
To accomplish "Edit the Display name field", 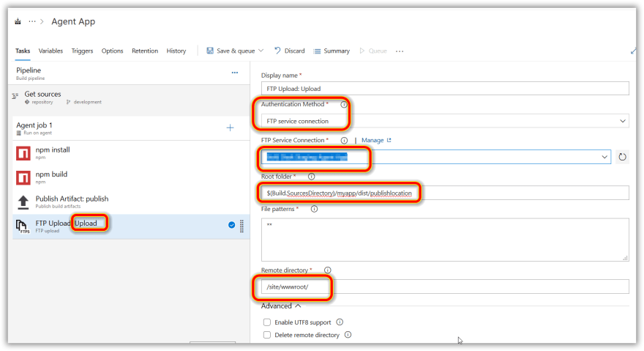I will [x=445, y=89].
